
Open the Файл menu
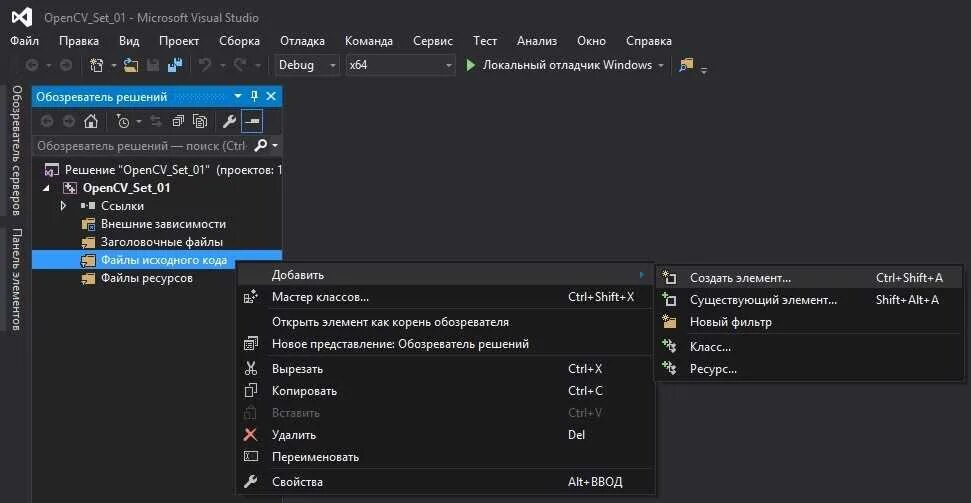25,41
